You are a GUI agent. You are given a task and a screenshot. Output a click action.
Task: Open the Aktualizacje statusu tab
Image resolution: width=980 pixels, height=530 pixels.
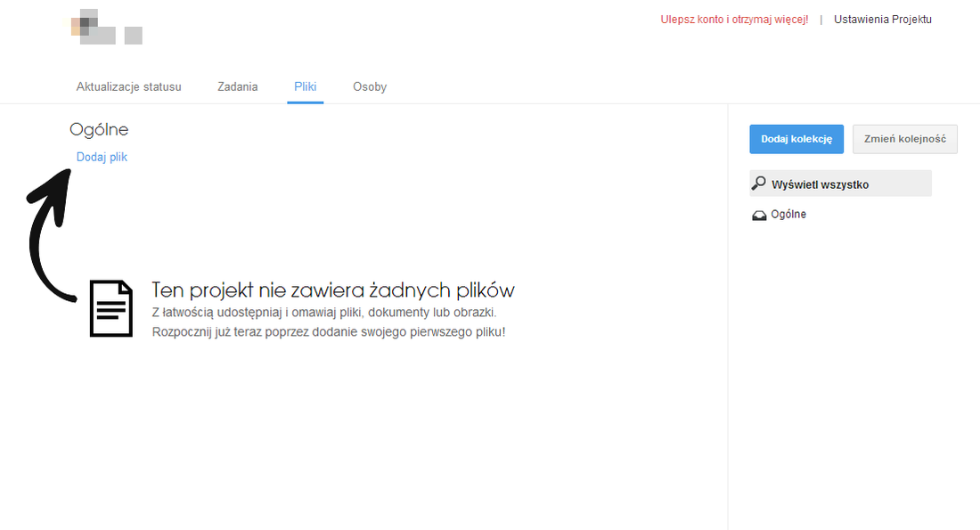click(x=129, y=87)
